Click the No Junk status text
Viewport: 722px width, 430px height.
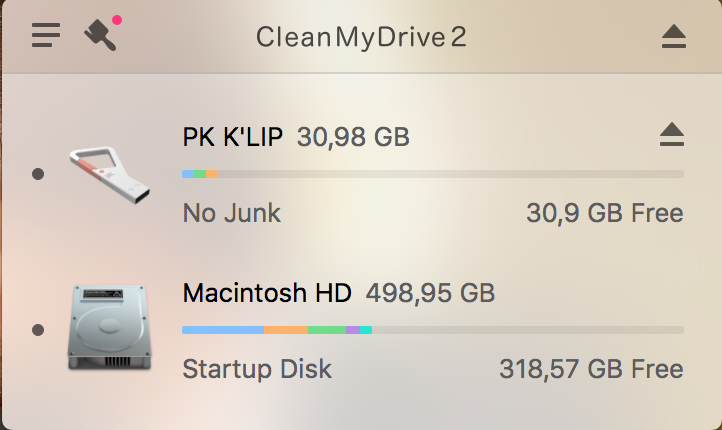coord(232,213)
